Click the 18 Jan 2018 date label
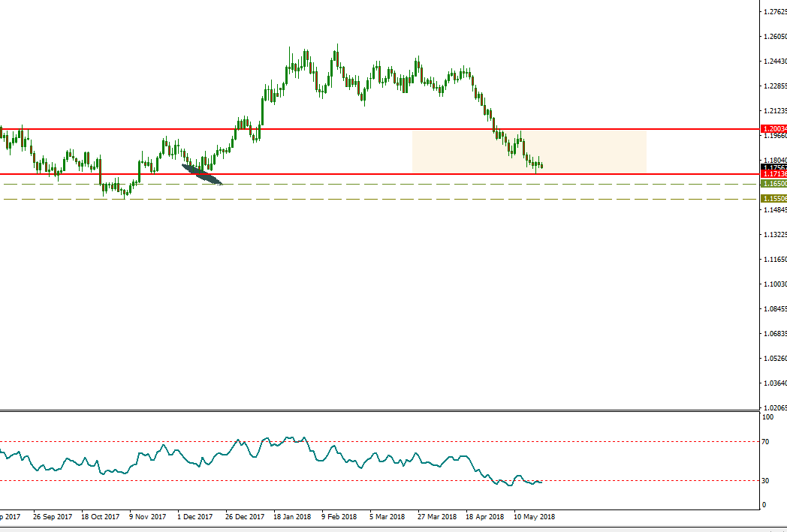This screenshot has height=532, width=787. (x=292, y=517)
